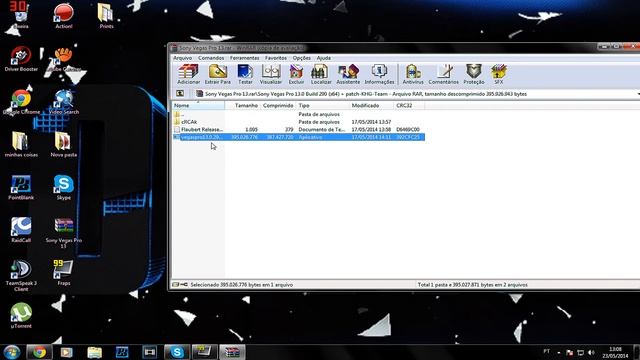Screen dimensions: 640x360
Task: Go up one folder level icon
Action: 180,94
